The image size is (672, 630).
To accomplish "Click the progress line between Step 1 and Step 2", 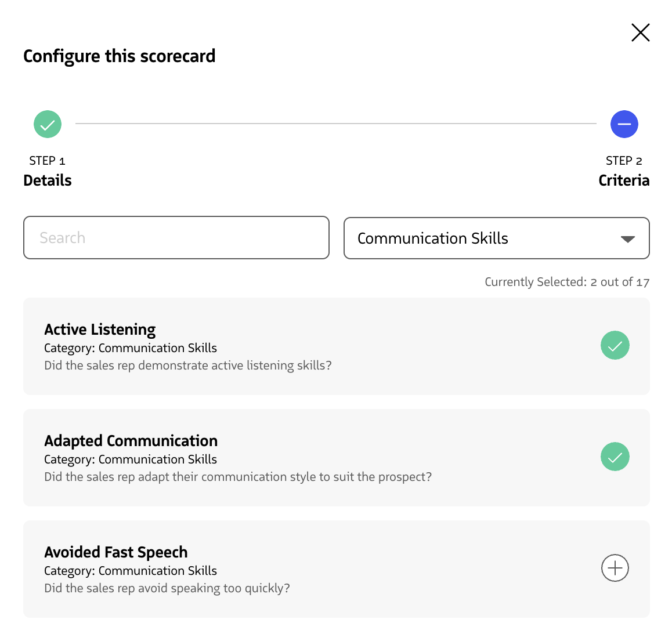I will tap(335, 124).
